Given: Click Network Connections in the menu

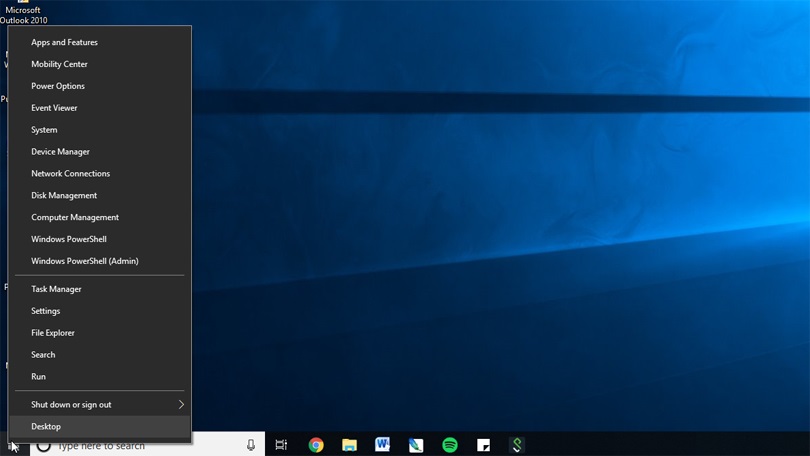Looking at the screenshot, I should (100, 173).
